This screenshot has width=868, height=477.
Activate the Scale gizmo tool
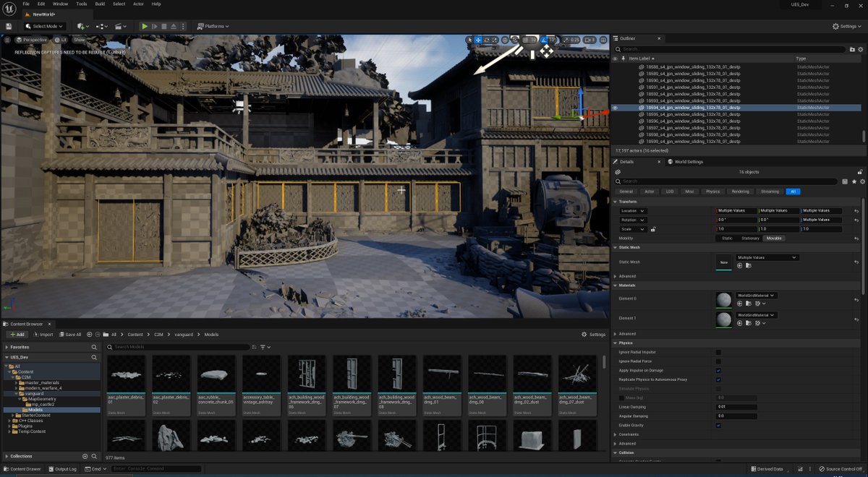pos(495,40)
